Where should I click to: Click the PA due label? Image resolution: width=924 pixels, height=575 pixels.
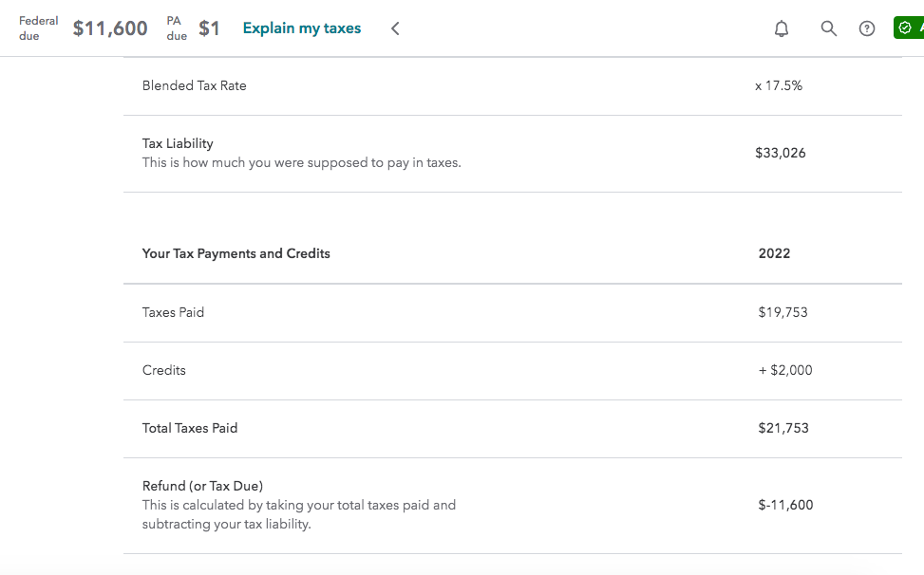pos(177,28)
